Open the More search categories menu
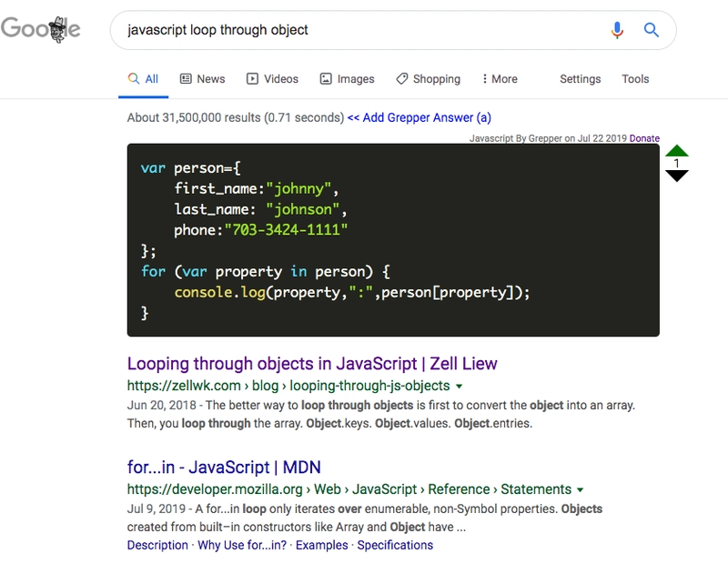Viewport: 728px width, 564px height. [500, 79]
